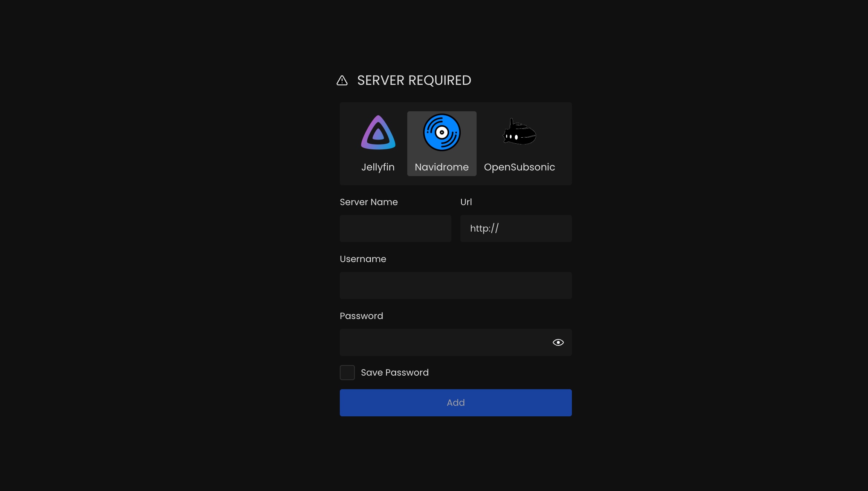Viewport: 868px width, 491px height.
Task: Enable the Save Password checkbox
Action: [347, 373]
